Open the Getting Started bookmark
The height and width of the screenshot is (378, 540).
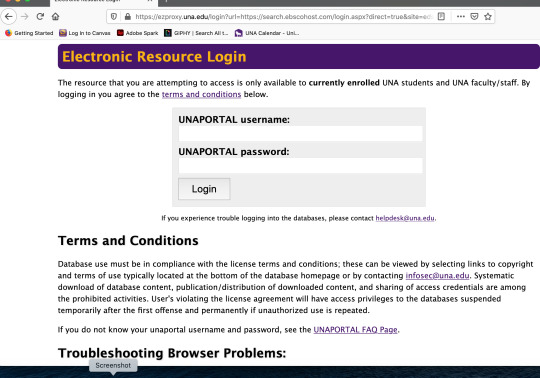29,33
